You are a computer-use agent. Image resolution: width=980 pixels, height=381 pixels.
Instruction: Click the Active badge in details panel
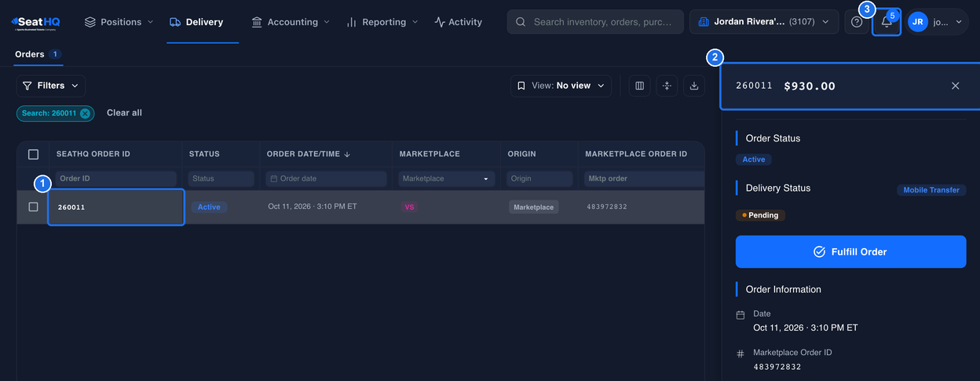pyautogui.click(x=754, y=159)
